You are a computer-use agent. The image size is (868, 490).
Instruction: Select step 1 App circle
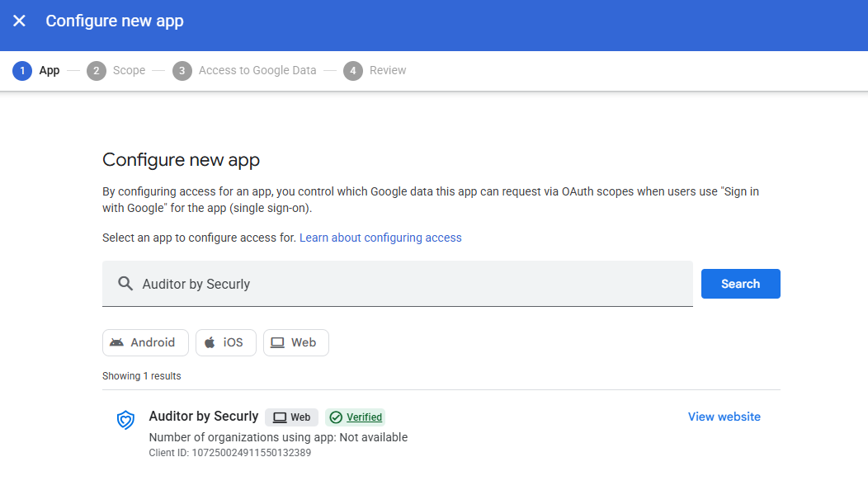(x=22, y=71)
